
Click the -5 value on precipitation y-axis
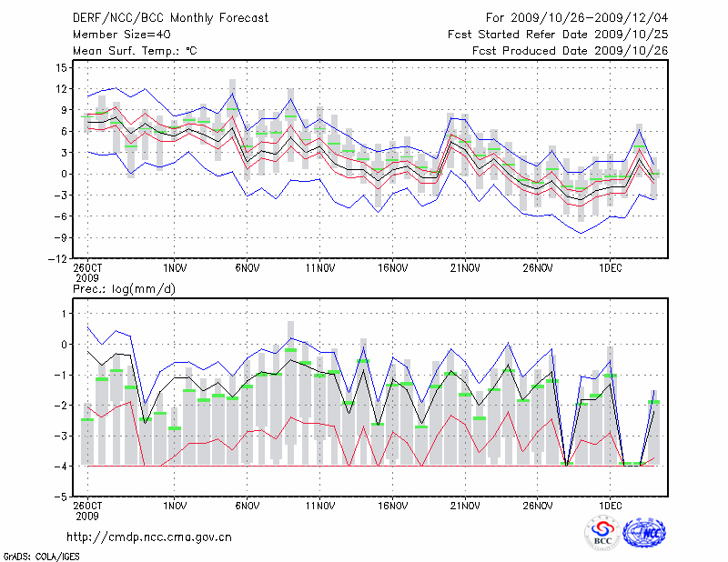point(63,497)
